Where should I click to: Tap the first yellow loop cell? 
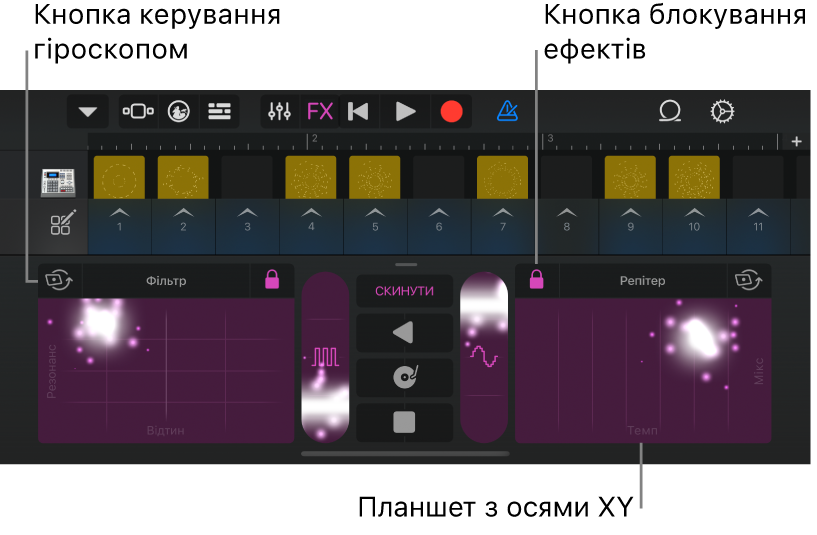[119, 177]
